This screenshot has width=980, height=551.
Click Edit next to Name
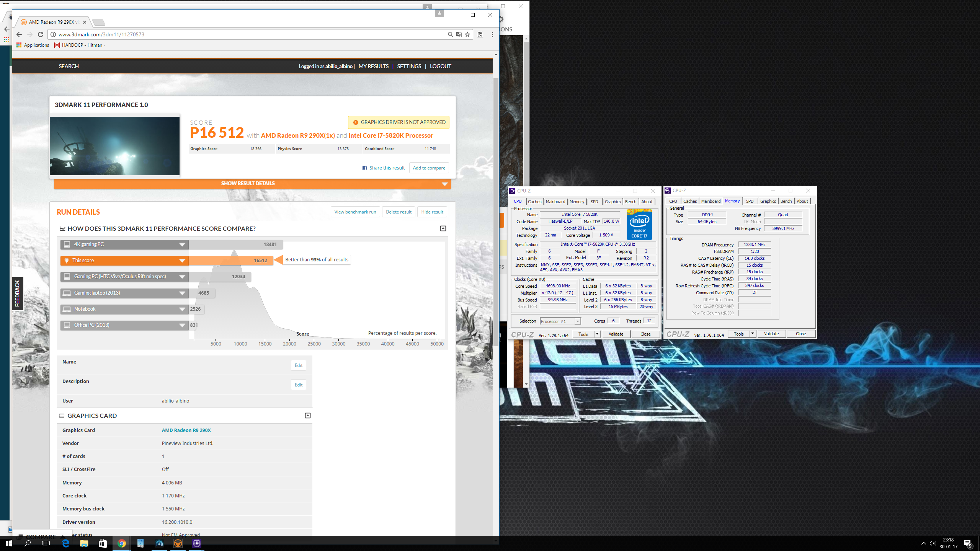(299, 365)
